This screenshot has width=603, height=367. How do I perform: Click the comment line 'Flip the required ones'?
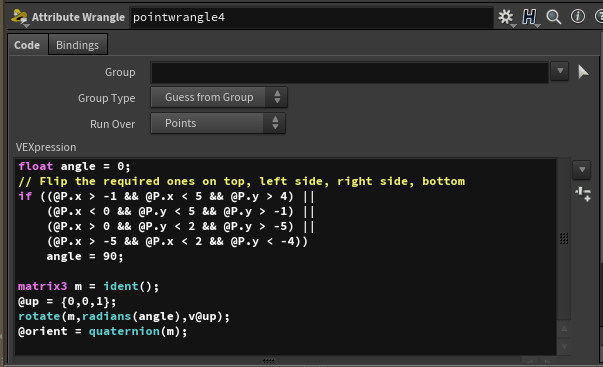242,181
